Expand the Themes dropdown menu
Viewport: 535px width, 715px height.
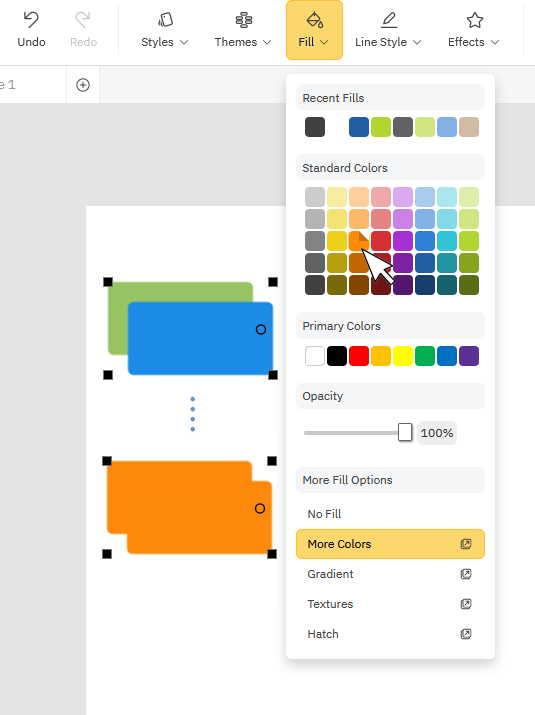pyautogui.click(x=243, y=30)
